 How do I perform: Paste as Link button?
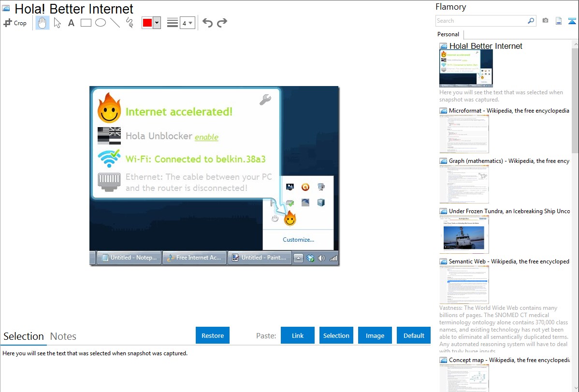click(x=298, y=335)
